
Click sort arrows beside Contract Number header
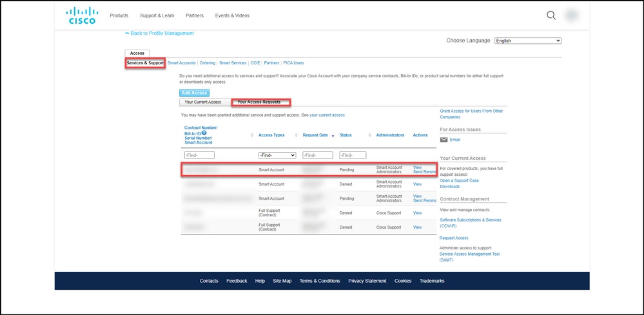point(252,135)
